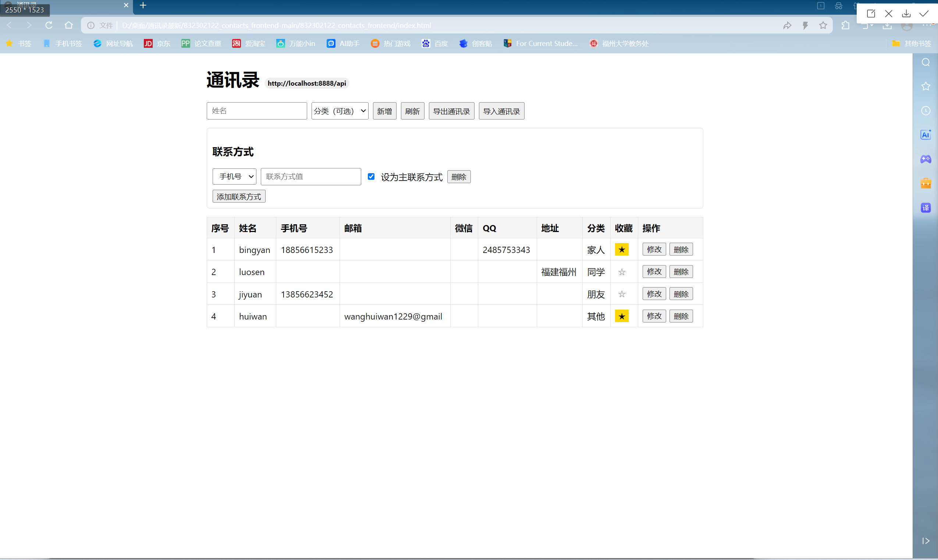Screen dimensions: 938x560
Task: Unfavorite bingyan using the gold star
Action: [x=621, y=249]
